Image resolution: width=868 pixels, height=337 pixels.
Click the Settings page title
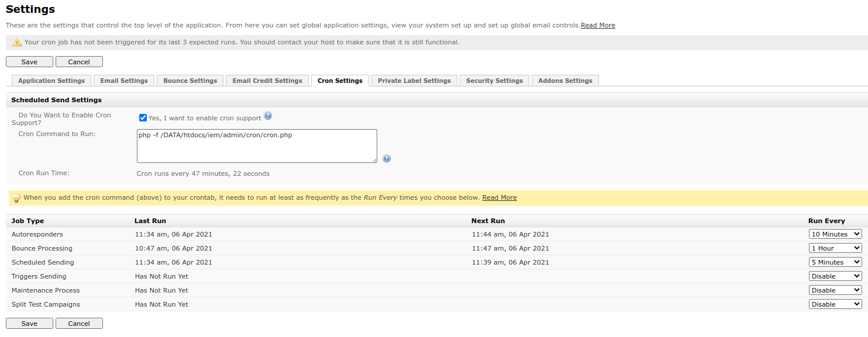coord(30,9)
